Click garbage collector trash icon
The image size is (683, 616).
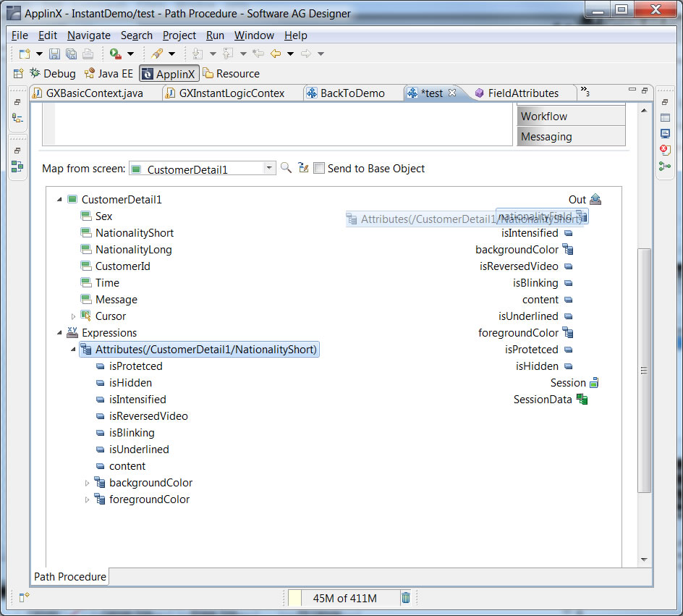[x=406, y=598]
